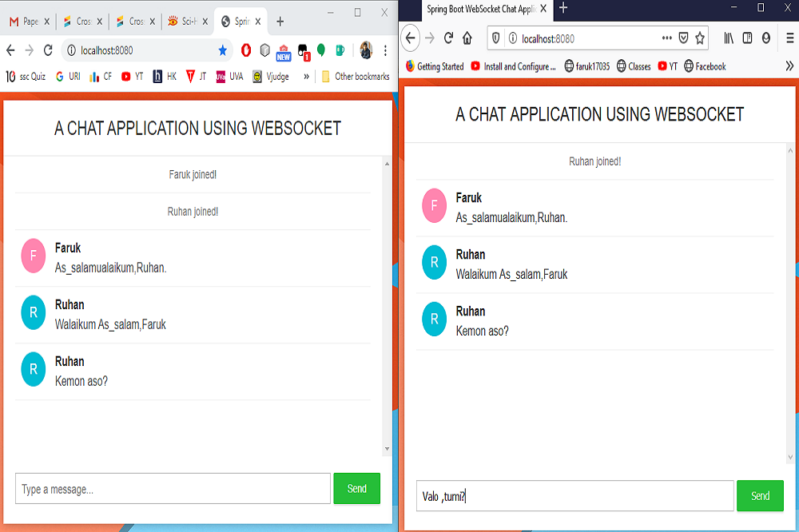Open the Firefox Library icon

(x=729, y=38)
